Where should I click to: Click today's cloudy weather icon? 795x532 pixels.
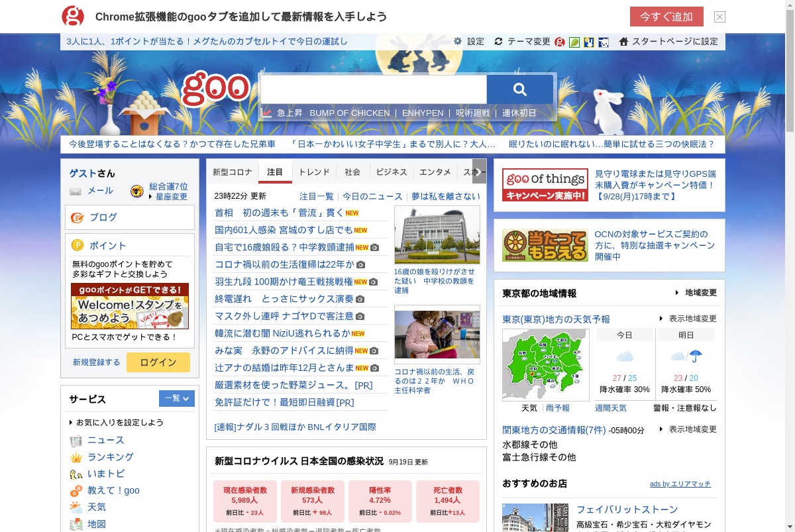625,356
